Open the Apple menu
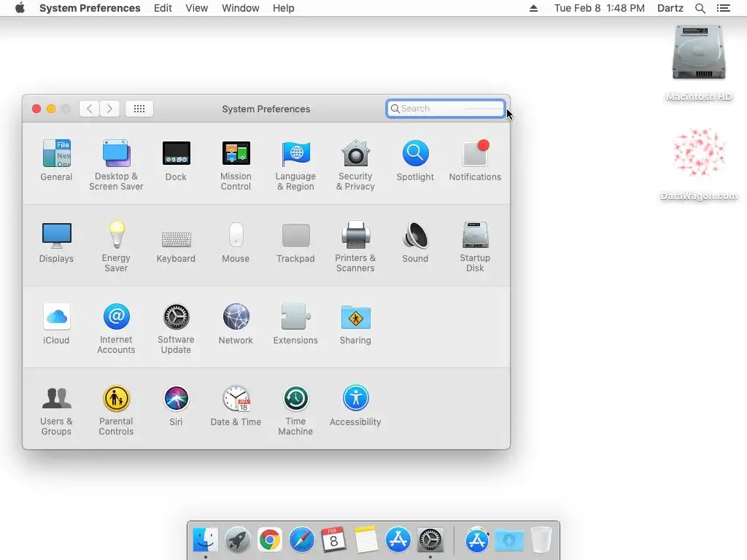The width and height of the screenshot is (747, 560). 20,8
